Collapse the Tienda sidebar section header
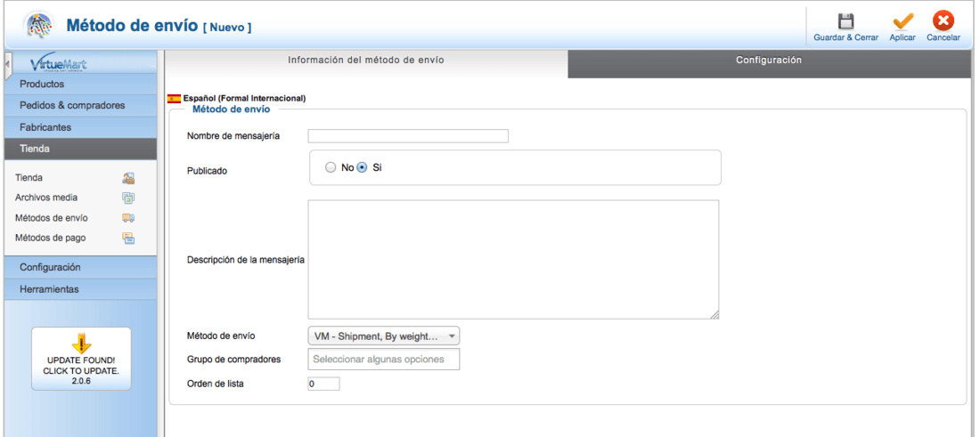 (x=80, y=150)
